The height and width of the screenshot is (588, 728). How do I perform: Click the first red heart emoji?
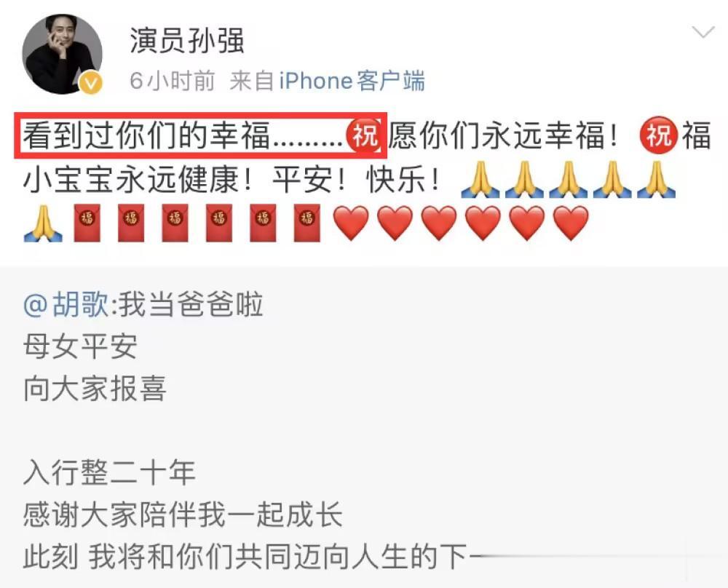click(x=351, y=223)
